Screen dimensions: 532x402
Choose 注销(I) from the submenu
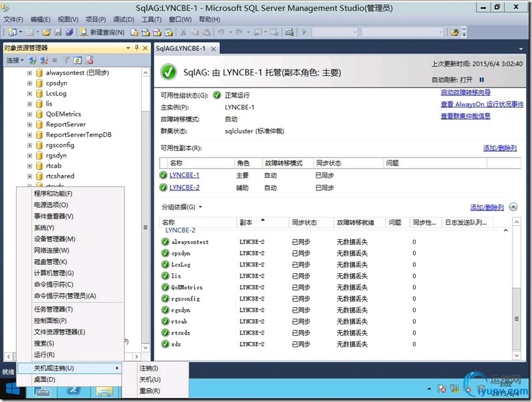click(x=148, y=369)
